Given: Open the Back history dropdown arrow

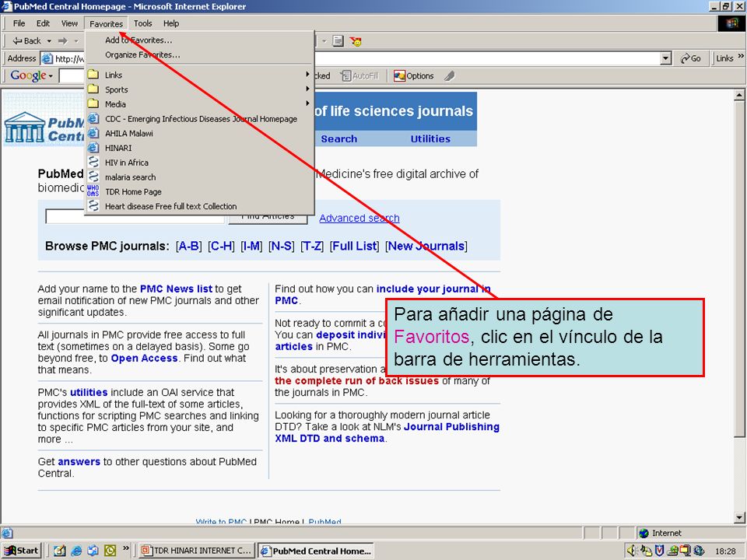Looking at the screenshot, I should coord(49,41).
